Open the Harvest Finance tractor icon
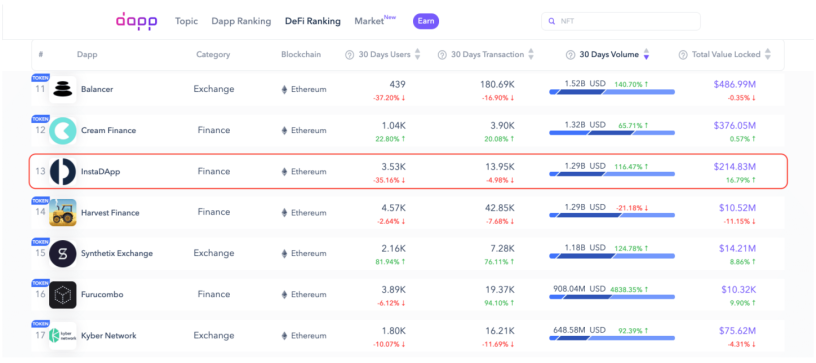816x363 pixels. [x=63, y=212]
